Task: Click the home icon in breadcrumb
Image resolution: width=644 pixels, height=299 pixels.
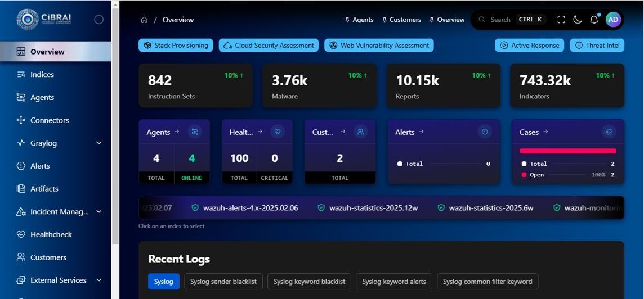Action: [x=144, y=20]
